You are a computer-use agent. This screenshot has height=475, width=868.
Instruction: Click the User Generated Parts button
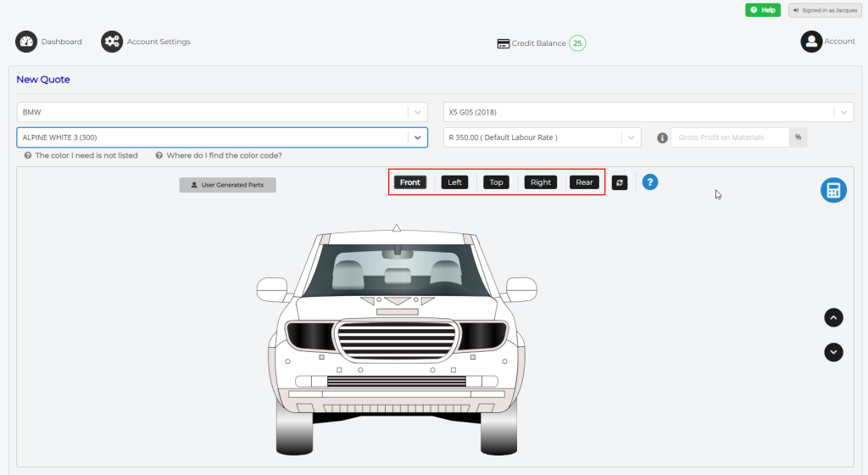[x=227, y=185]
